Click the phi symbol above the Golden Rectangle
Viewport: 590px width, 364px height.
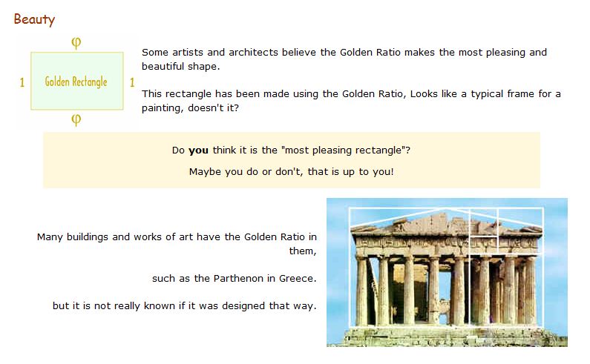[76, 42]
